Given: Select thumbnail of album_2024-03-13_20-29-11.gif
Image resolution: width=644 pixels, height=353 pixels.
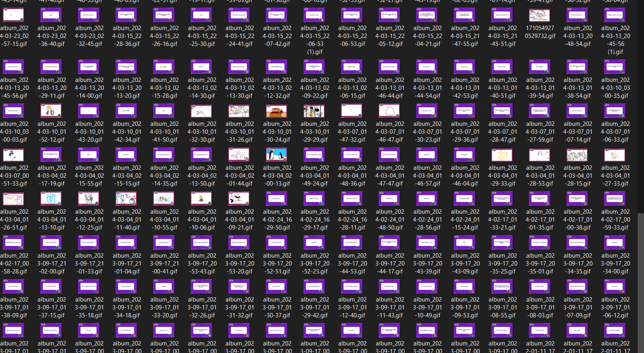Looking at the screenshot, I should pyautogui.click(x=51, y=67).
